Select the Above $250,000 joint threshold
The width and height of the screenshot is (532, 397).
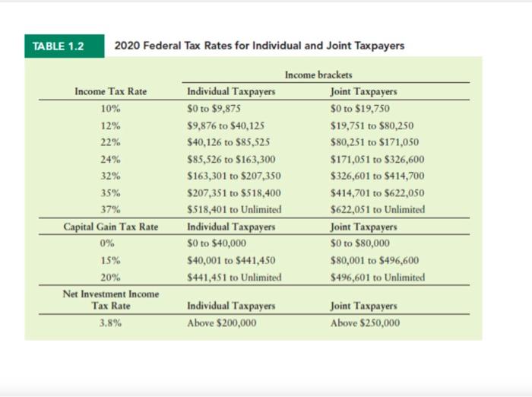(x=365, y=323)
